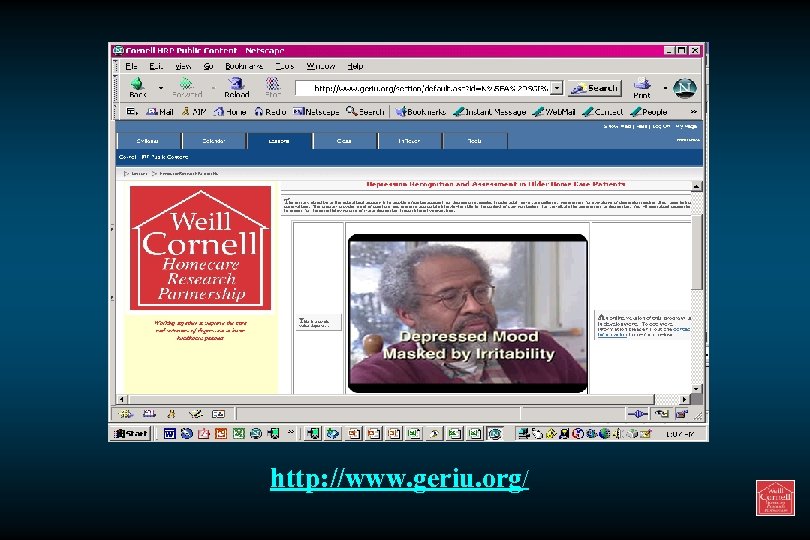Click the Print toolbar icon

point(642,87)
